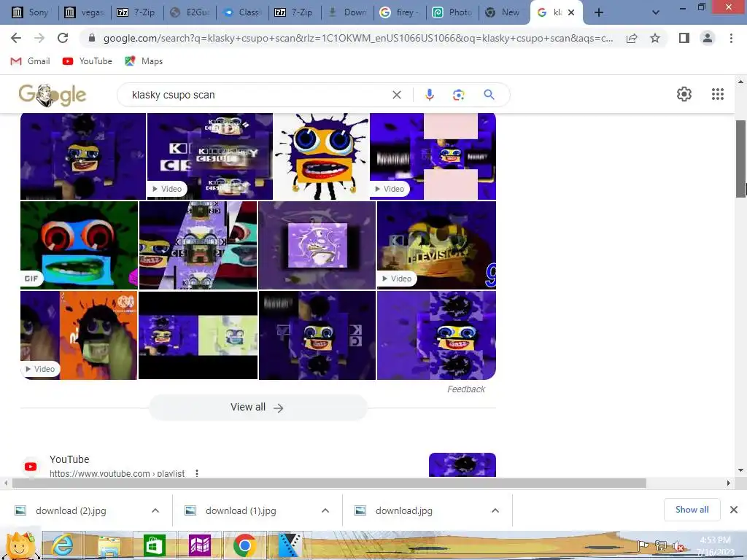Click the vertical scrollbar thumb
Viewport: 747px width, 560px height.
(741, 158)
